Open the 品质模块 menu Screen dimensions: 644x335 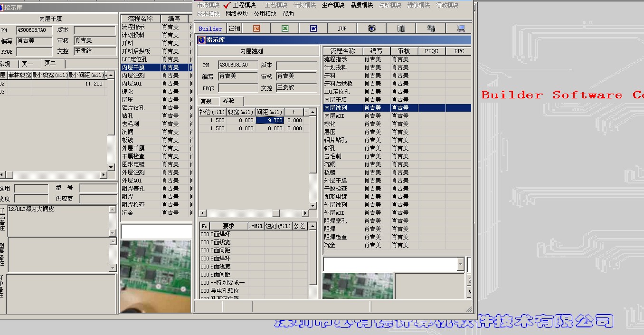click(361, 5)
